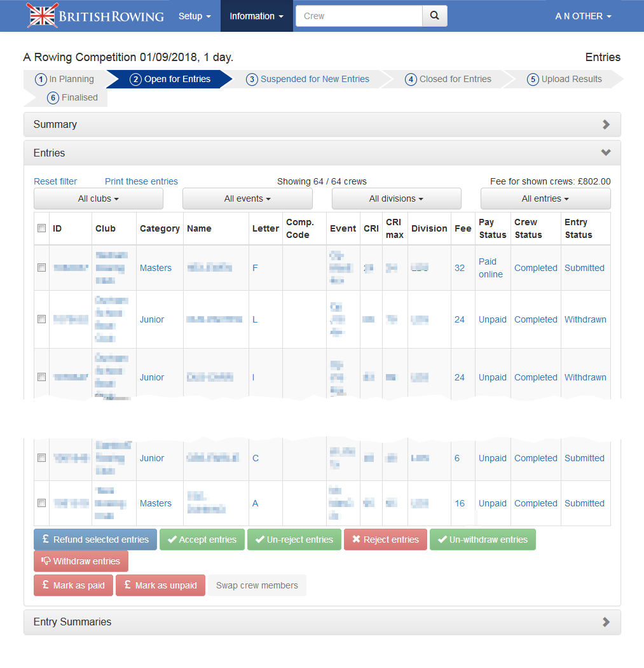The image size is (644, 668).
Task: Click the Print these entries link
Action: coord(141,181)
